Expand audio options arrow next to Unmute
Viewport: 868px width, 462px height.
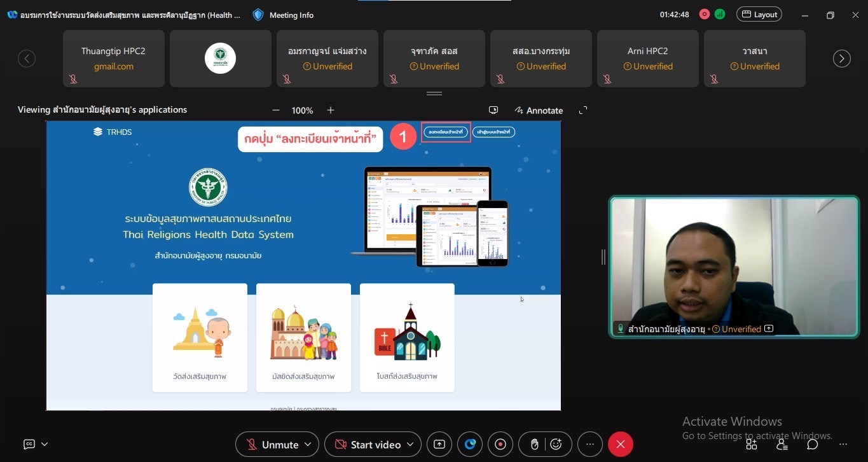click(x=308, y=444)
